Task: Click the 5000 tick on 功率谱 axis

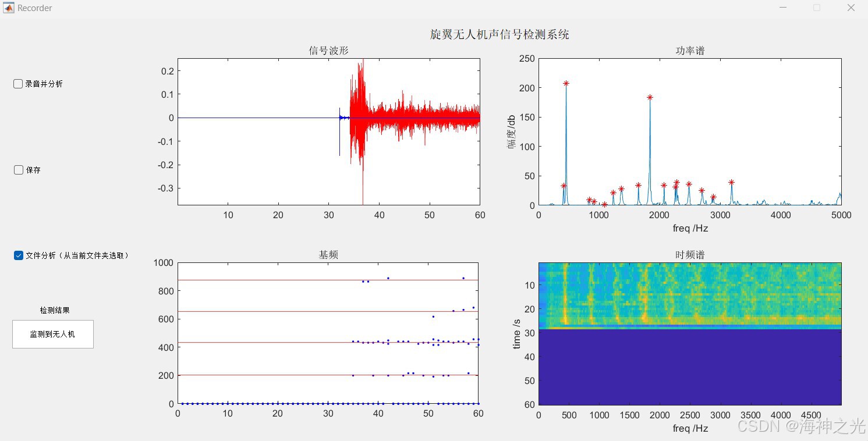Action: (841, 215)
